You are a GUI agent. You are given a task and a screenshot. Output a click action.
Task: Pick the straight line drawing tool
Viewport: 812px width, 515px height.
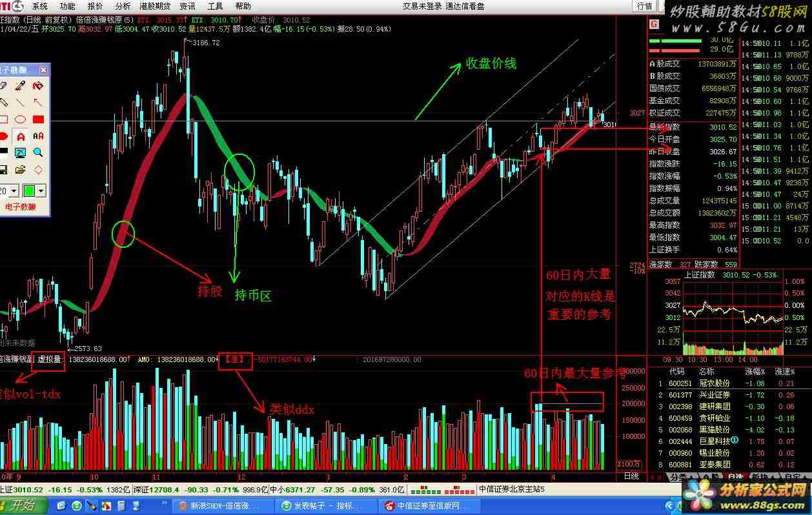tap(21, 103)
